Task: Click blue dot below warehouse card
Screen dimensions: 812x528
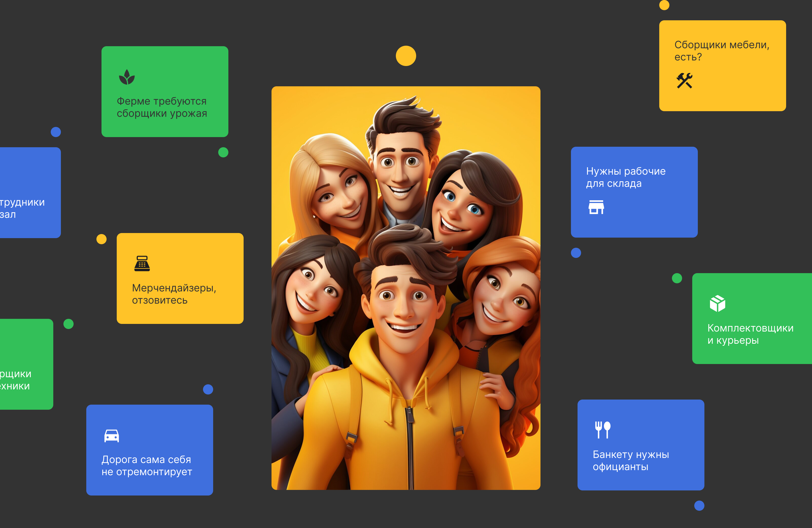Action: click(576, 253)
